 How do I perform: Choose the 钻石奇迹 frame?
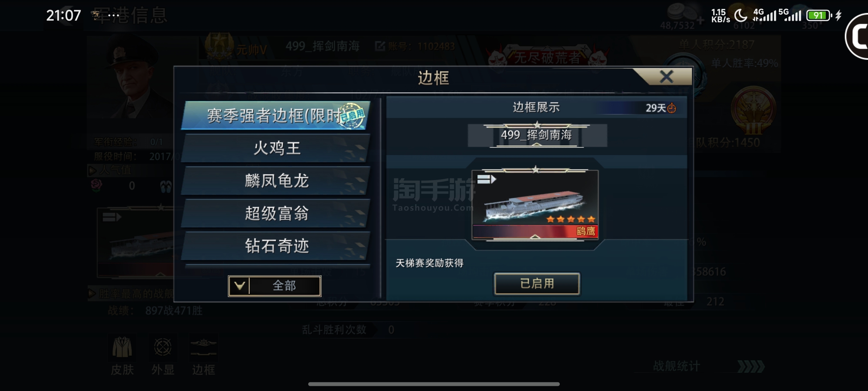click(276, 245)
